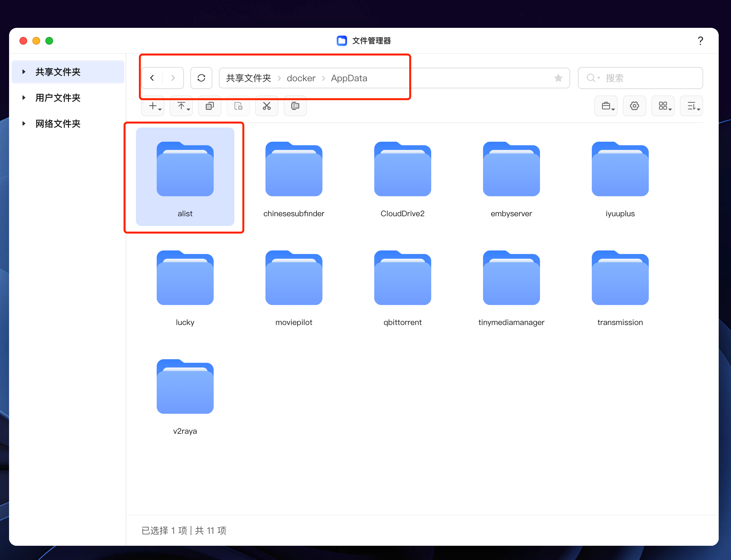Close the window with red button
Image resolution: width=731 pixels, height=560 pixels.
tap(23, 41)
